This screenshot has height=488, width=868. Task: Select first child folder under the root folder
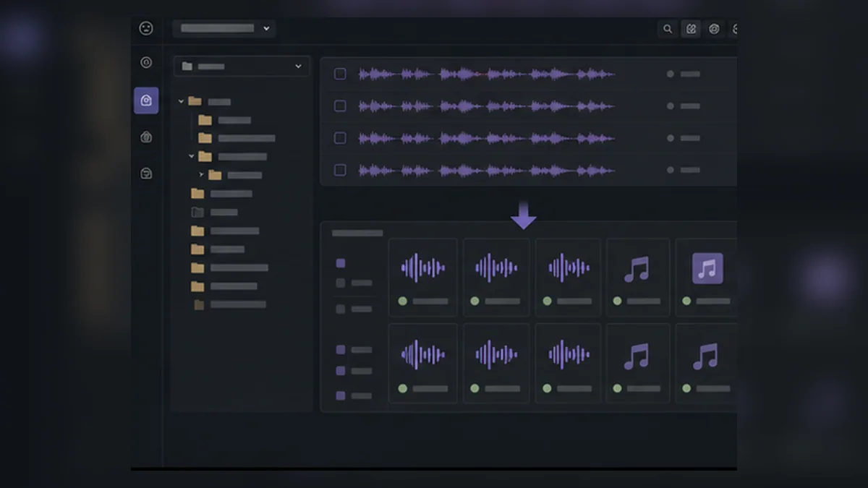(x=205, y=120)
